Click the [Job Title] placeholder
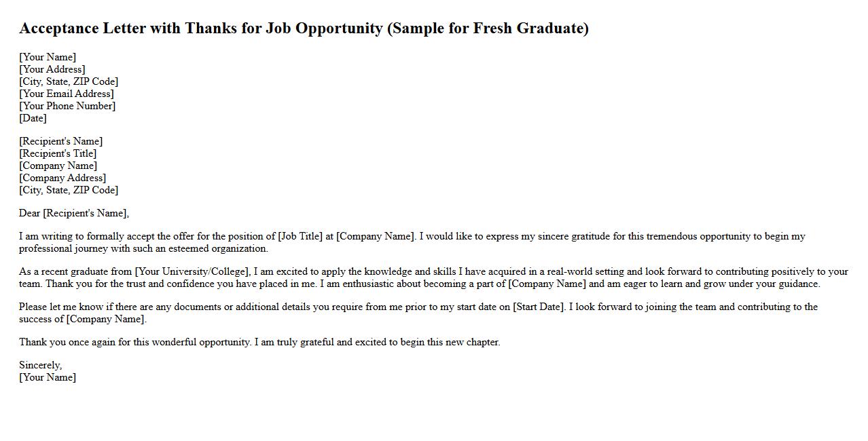Viewport: 868px width, 441px height. click(x=300, y=236)
